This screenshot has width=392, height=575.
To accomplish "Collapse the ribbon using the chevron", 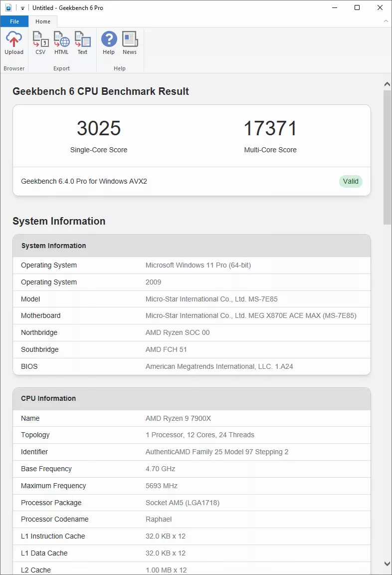I will coord(386,21).
